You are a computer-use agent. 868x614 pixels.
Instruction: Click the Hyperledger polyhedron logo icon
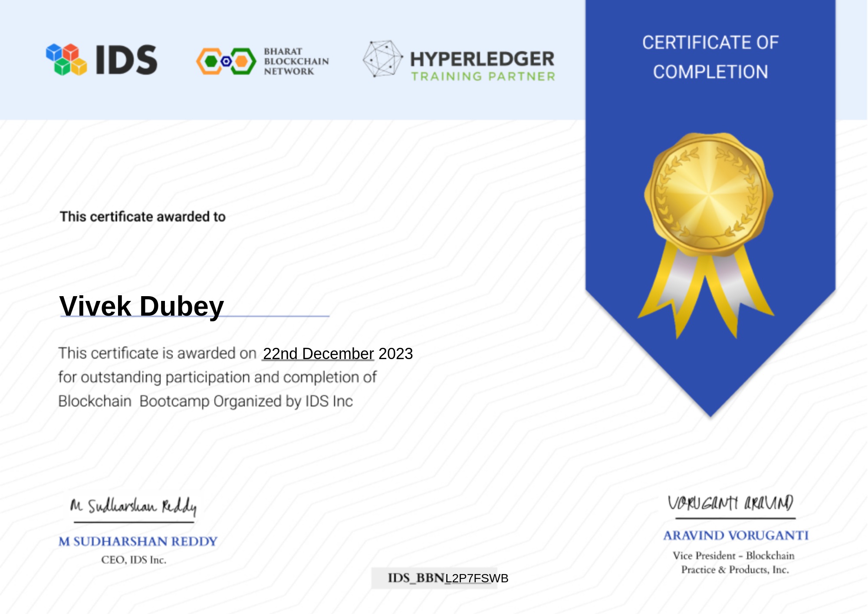point(382,59)
